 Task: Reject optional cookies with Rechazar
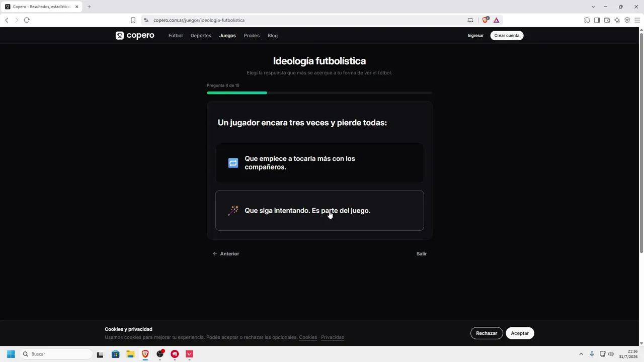487,333
